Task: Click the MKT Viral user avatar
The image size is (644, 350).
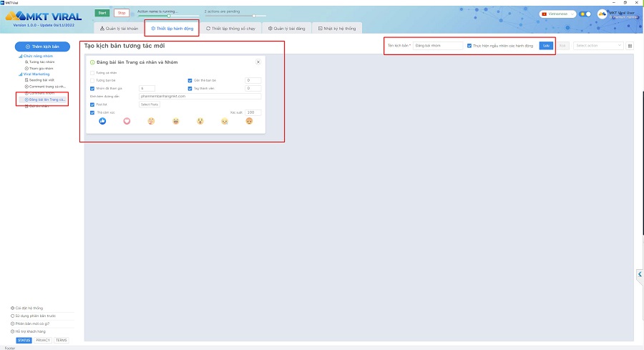Action: 602,14
